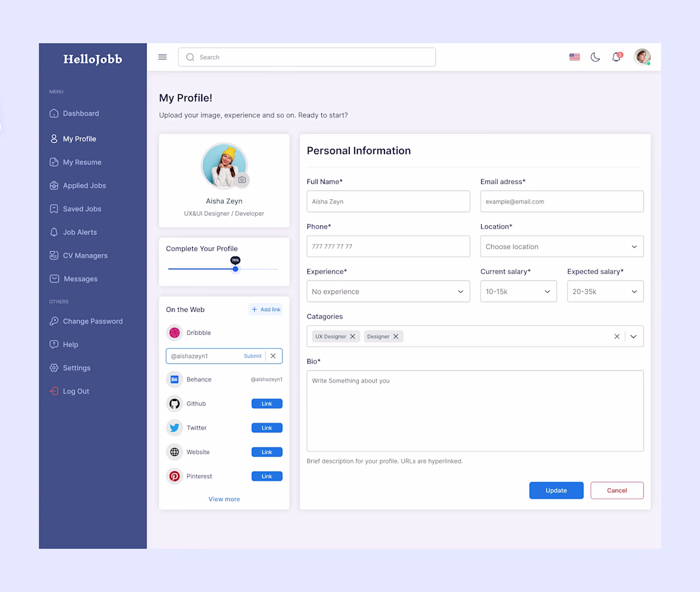Click the Dribbble icon
This screenshot has height=592, width=700.
tap(174, 333)
